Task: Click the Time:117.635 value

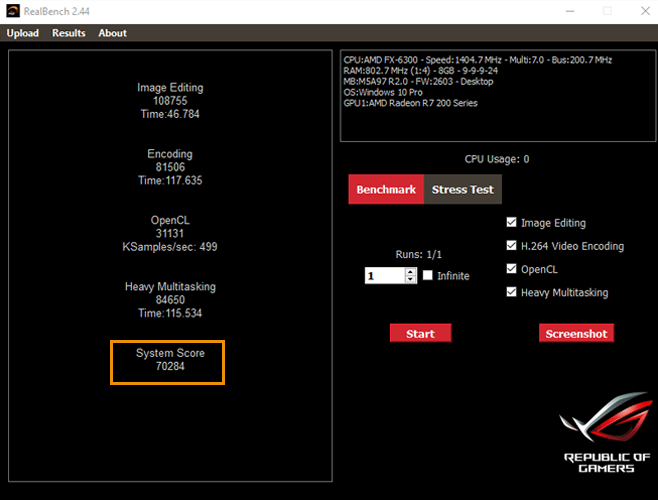Action: pyautogui.click(x=170, y=181)
